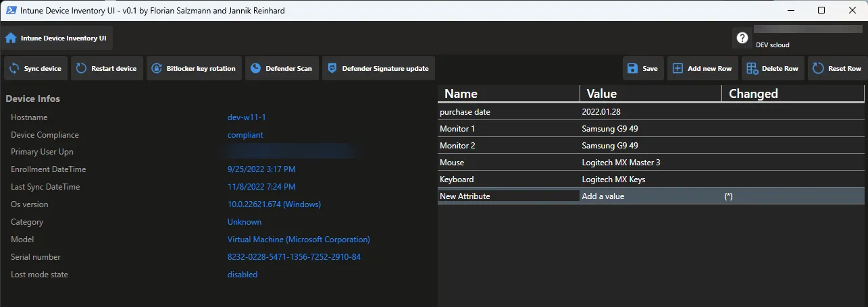Maximize the Intune Device Inventory UI window
The height and width of the screenshot is (307, 868).
821,10
